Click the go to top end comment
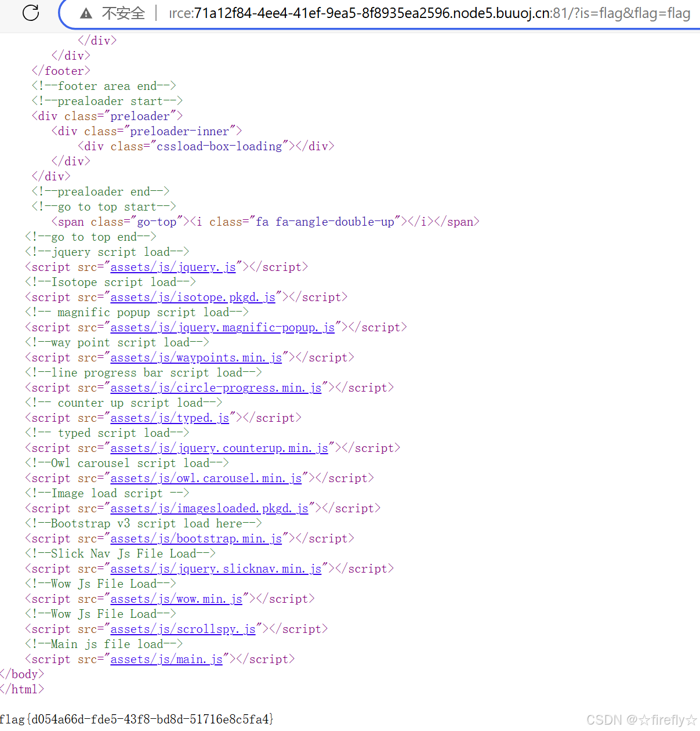This screenshot has height=731, width=700. 90,237
